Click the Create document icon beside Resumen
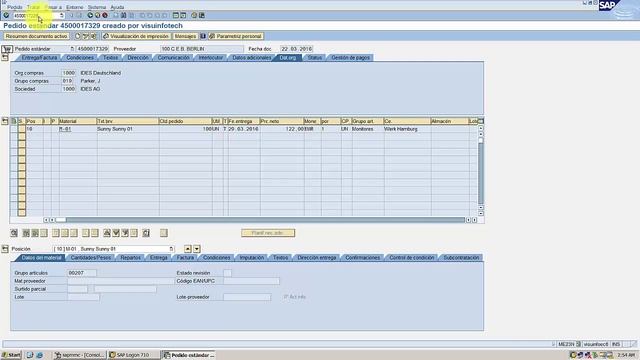This screenshot has width=640, height=360. pos(78,36)
